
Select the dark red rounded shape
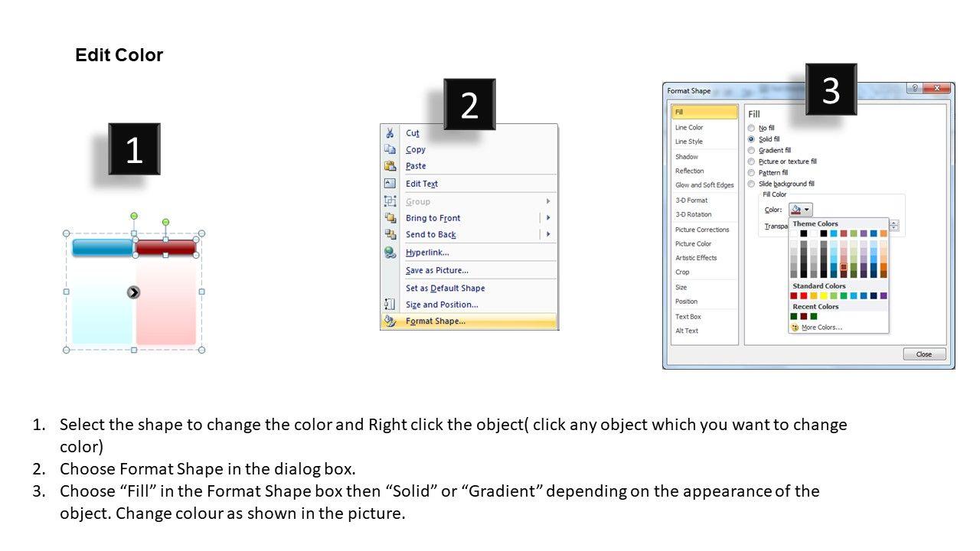click(165, 246)
